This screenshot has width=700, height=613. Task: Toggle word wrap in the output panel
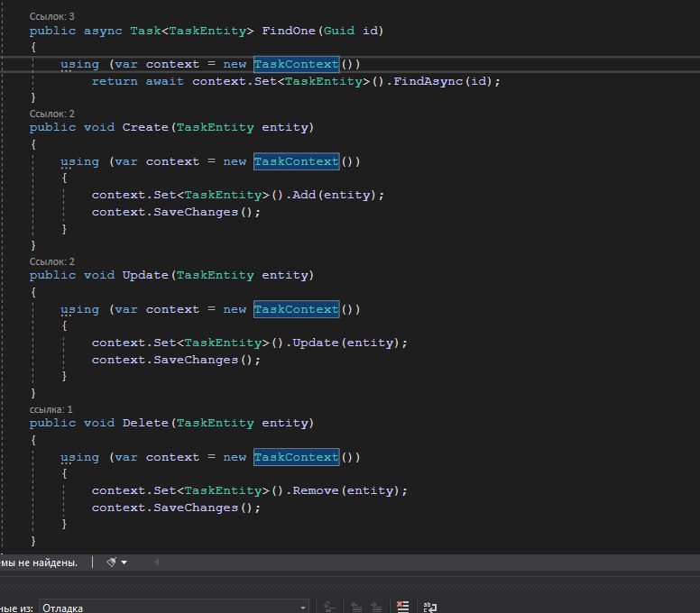pyautogui.click(x=430, y=608)
